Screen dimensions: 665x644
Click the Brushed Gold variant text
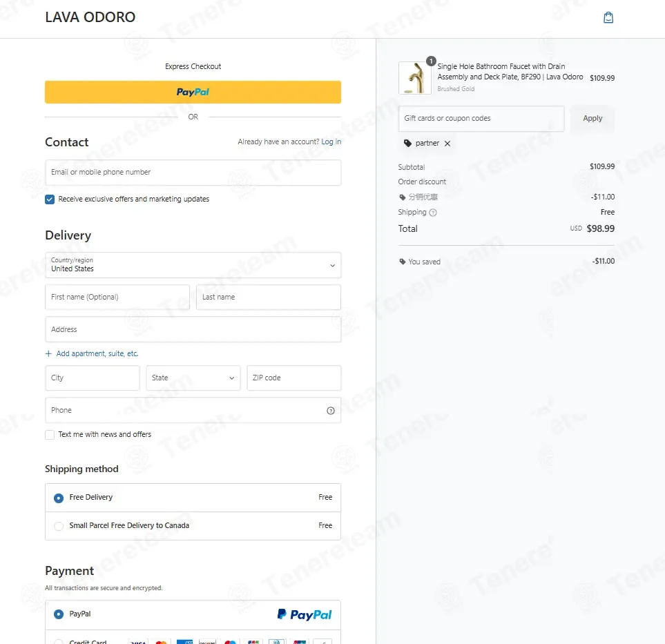[x=456, y=89]
